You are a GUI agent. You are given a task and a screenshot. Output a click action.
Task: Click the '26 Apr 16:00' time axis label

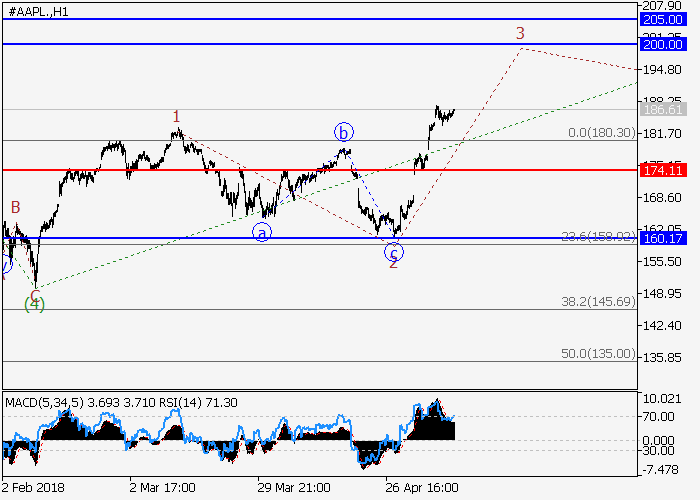click(425, 488)
